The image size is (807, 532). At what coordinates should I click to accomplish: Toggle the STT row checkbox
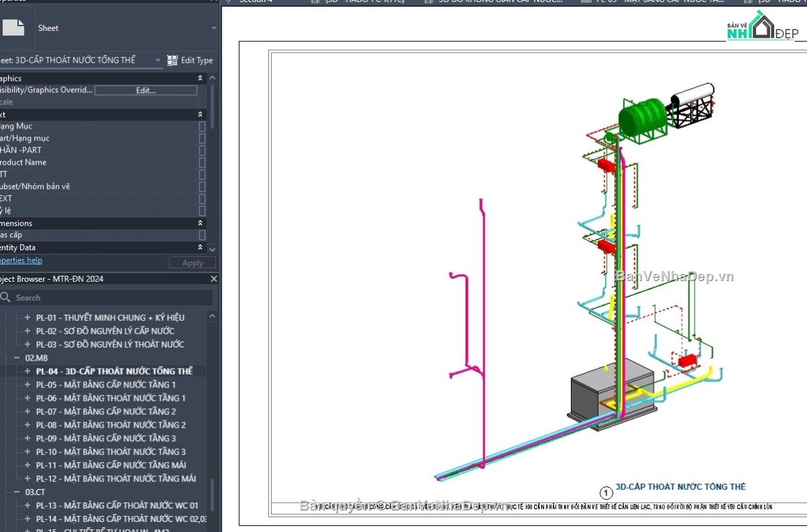[x=202, y=175]
